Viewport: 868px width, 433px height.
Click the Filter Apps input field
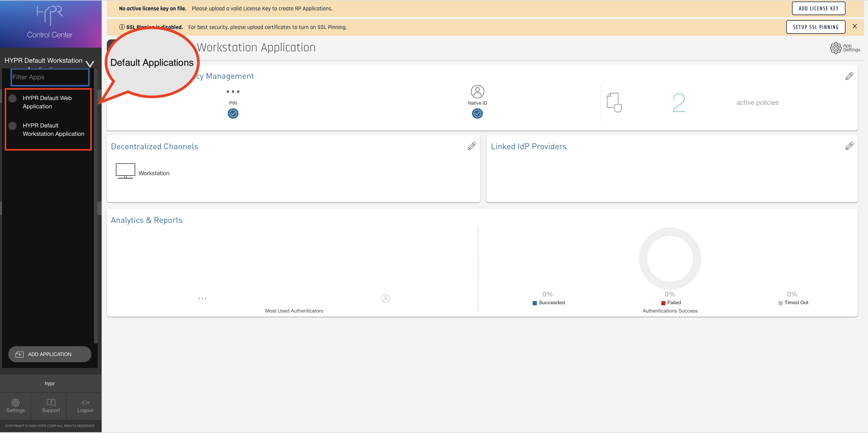click(50, 77)
